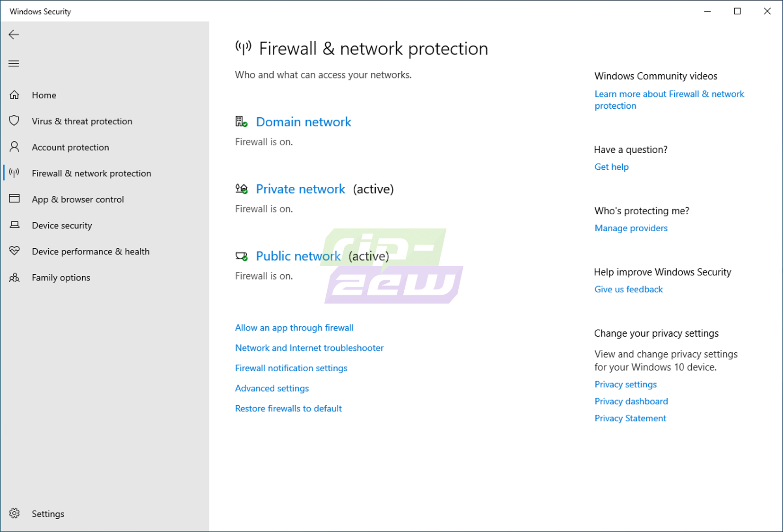Click Give us feedback
This screenshot has width=783, height=532.
point(628,289)
